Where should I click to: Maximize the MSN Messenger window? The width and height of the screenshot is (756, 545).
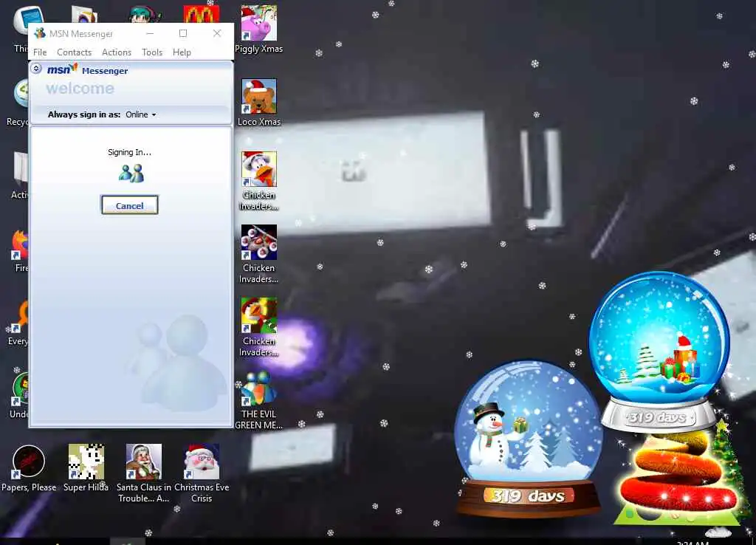(x=183, y=33)
